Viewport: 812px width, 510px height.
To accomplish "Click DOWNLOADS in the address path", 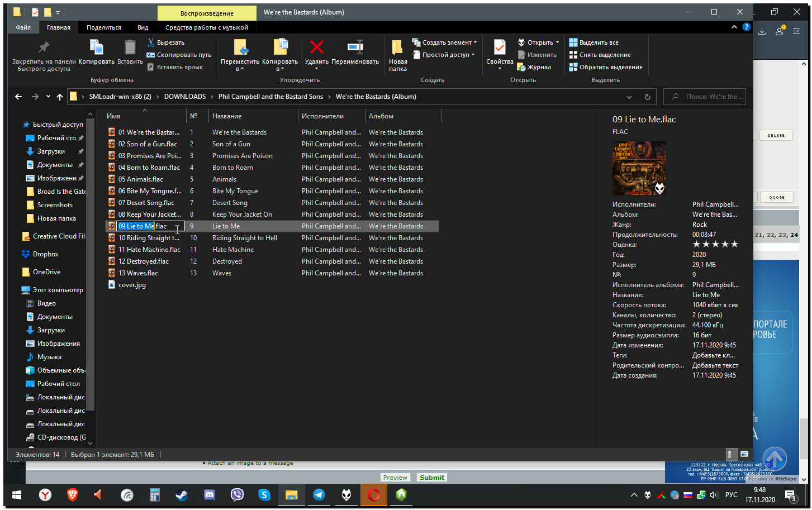I will (185, 97).
